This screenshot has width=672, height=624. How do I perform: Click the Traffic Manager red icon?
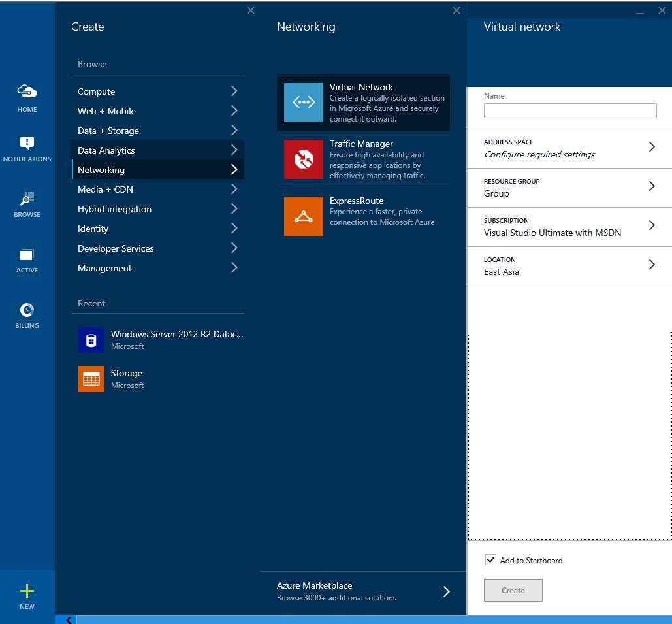click(304, 159)
